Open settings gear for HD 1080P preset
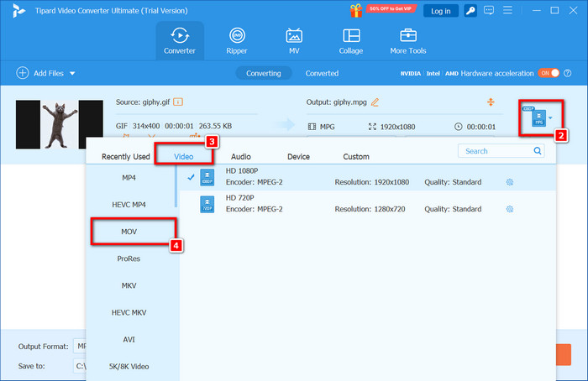The image size is (588, 381). [510, 182]
